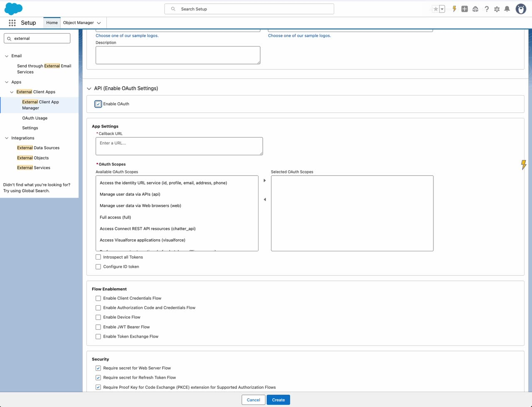Click the favorites star icon

point(436,9)
